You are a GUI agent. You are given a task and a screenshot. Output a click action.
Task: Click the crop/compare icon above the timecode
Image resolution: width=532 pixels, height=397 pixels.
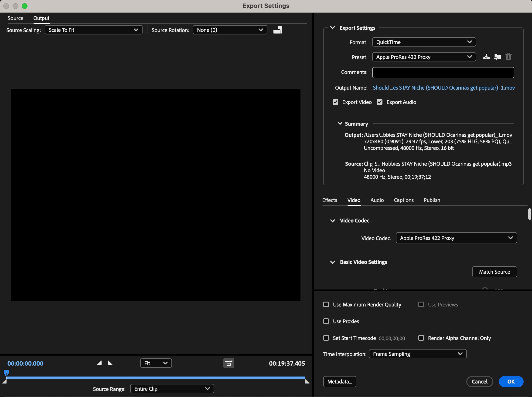(228, 363)
